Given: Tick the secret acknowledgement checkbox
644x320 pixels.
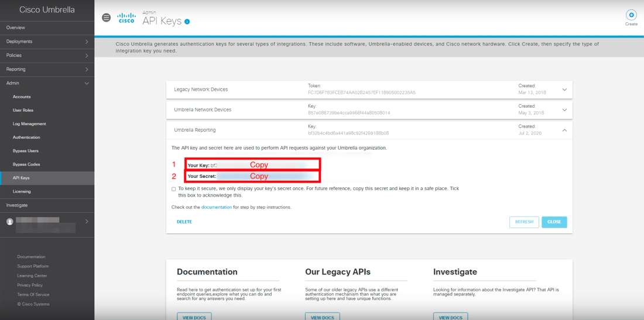Looking at the screenshot, I should (x=174, y=189).
